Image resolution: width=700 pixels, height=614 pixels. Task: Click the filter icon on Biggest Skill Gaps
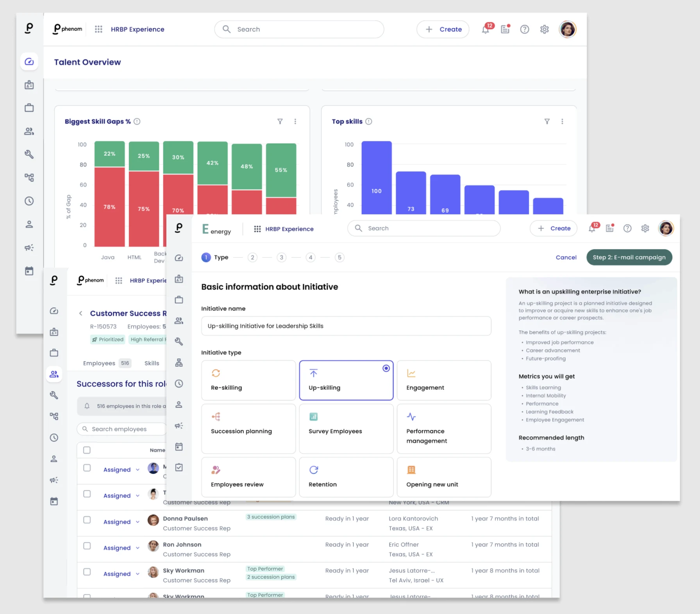(x=280, y=121)
